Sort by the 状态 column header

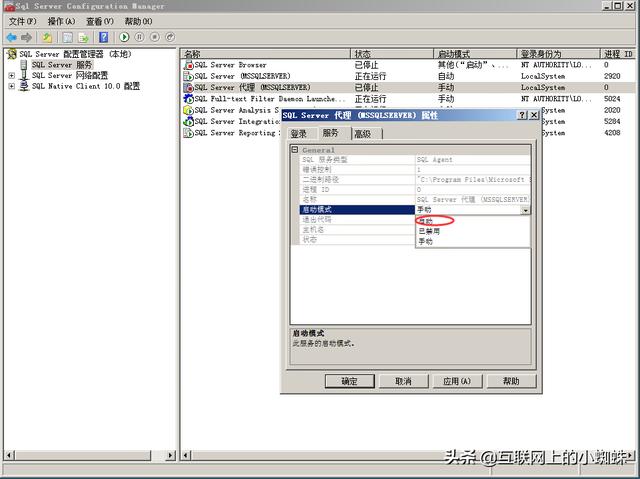tap(392, 54)
